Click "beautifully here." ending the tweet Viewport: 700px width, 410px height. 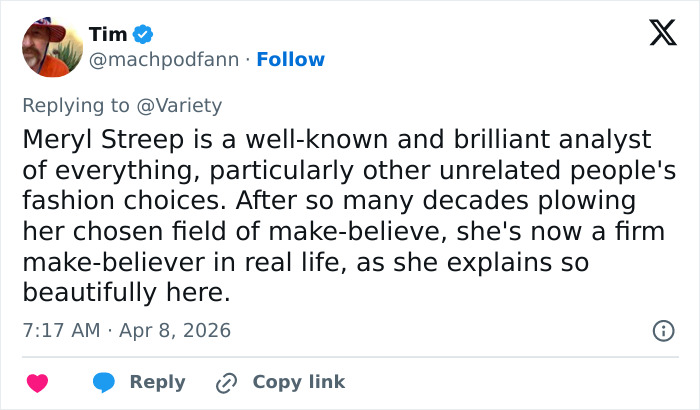[x=126, y=292]
